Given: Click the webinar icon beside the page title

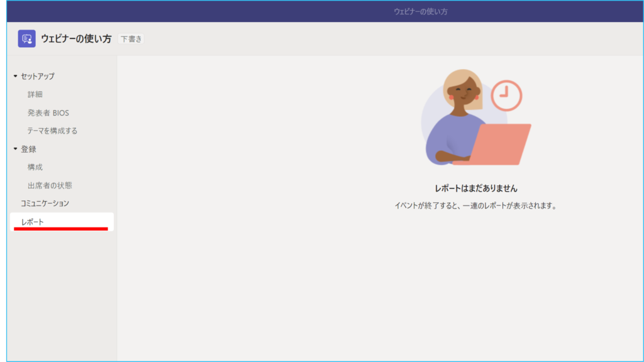Looking at the screenshot, I should [26, 39].
